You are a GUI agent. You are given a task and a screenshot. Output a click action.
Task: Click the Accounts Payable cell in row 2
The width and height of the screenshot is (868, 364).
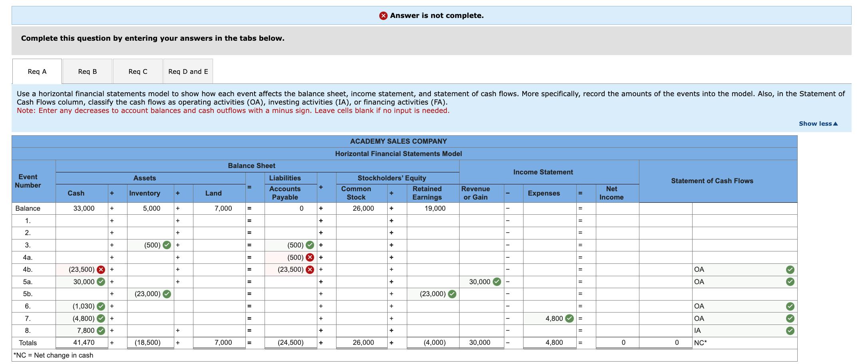pos(291,233)
